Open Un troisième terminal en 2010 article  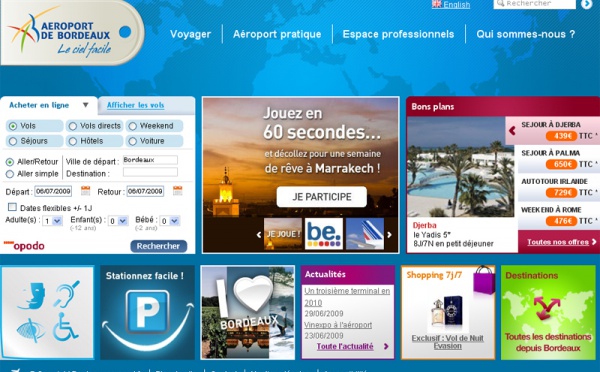tap(347, 297)
